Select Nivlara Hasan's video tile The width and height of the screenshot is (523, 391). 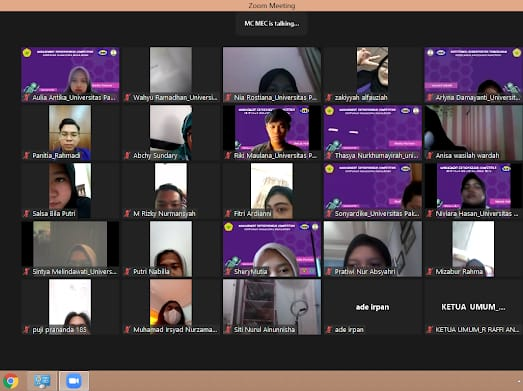pos(473,190)
